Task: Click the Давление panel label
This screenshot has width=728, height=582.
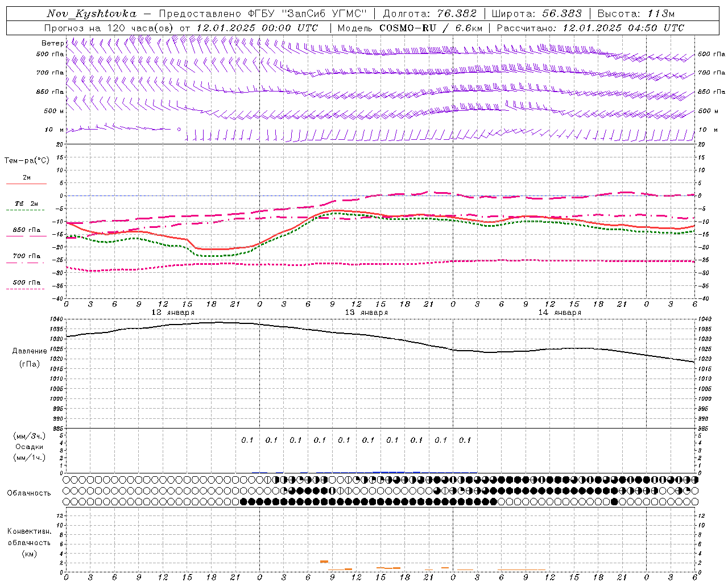Action: [x=30, y=351]
